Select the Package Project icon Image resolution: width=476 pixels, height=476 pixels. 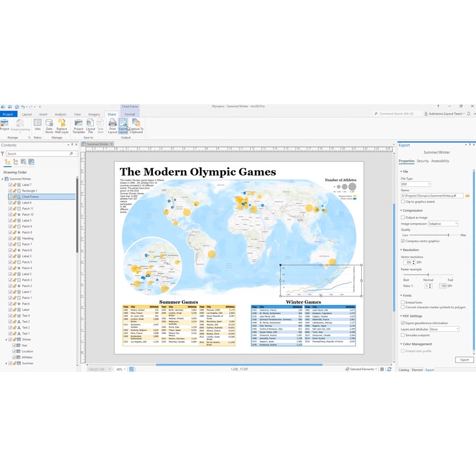point(5,126)
